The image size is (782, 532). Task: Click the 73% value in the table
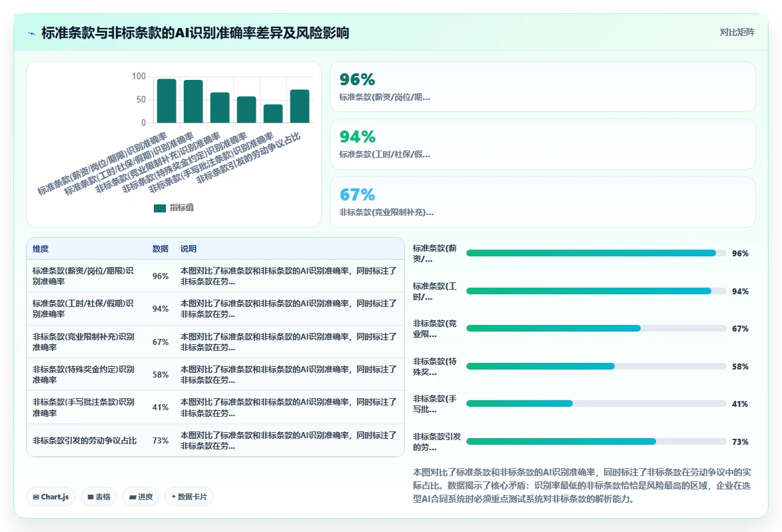coord(161,441)
